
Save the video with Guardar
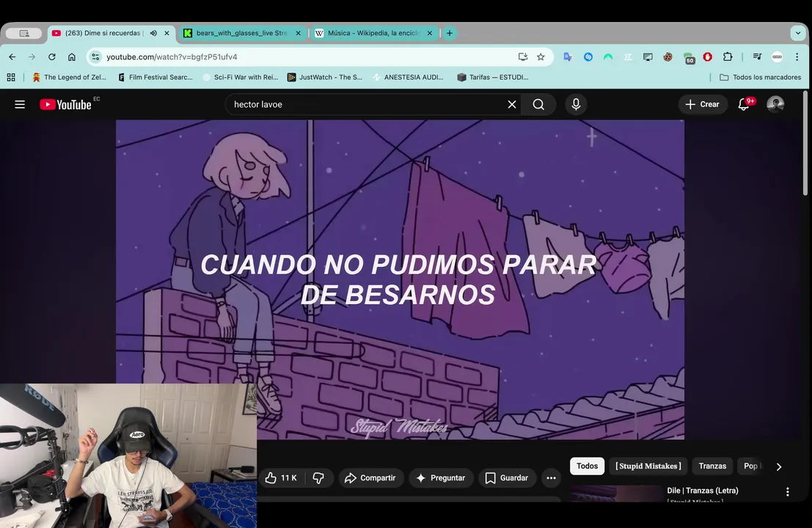pos(506,478)
